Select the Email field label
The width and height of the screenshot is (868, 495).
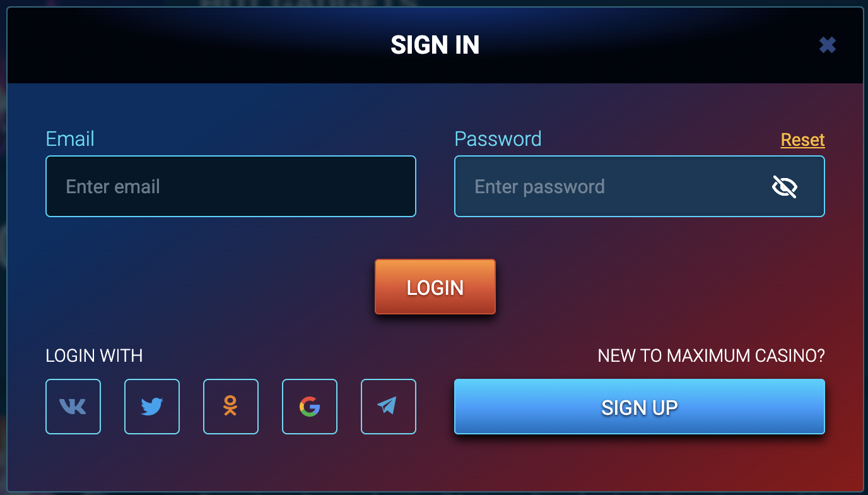(x=70, y=139)
